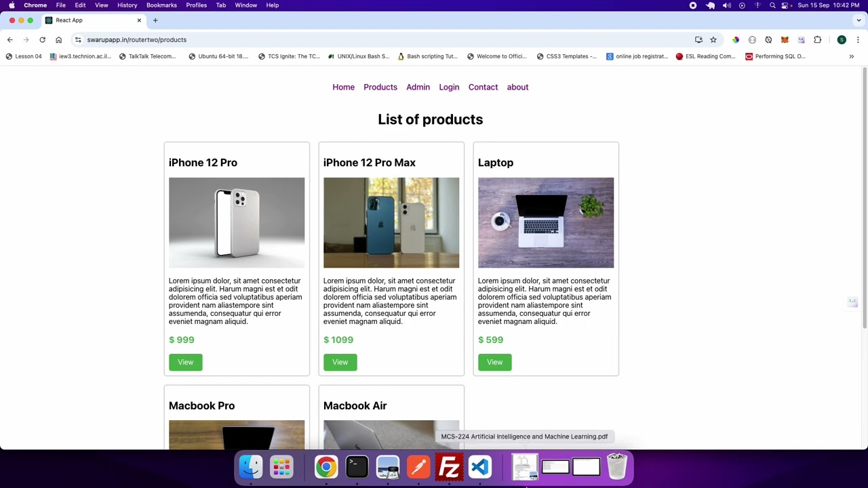The image size is (868, 488).
Task: Open Control Center in the menu bar
Action: click(785, 5)
